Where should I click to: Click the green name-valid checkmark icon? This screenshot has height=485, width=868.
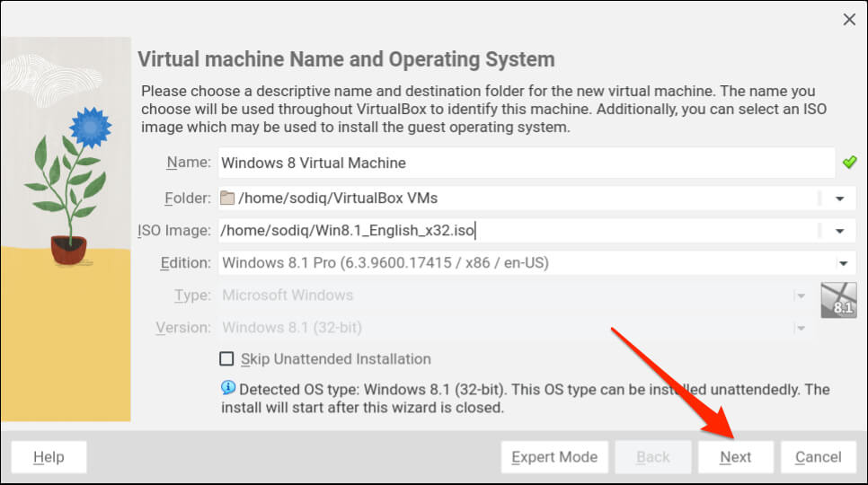click(849, 163)
